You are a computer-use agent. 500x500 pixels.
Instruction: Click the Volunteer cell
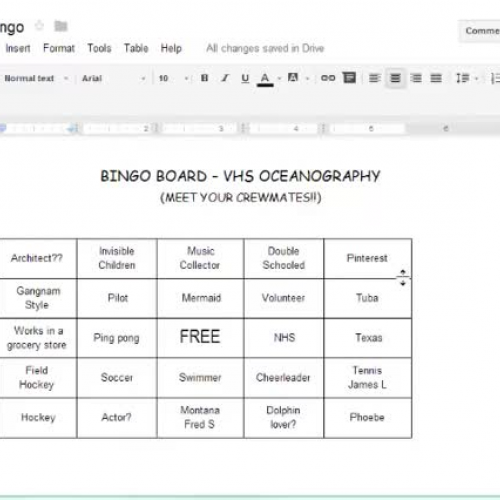(x=284, y=298)
